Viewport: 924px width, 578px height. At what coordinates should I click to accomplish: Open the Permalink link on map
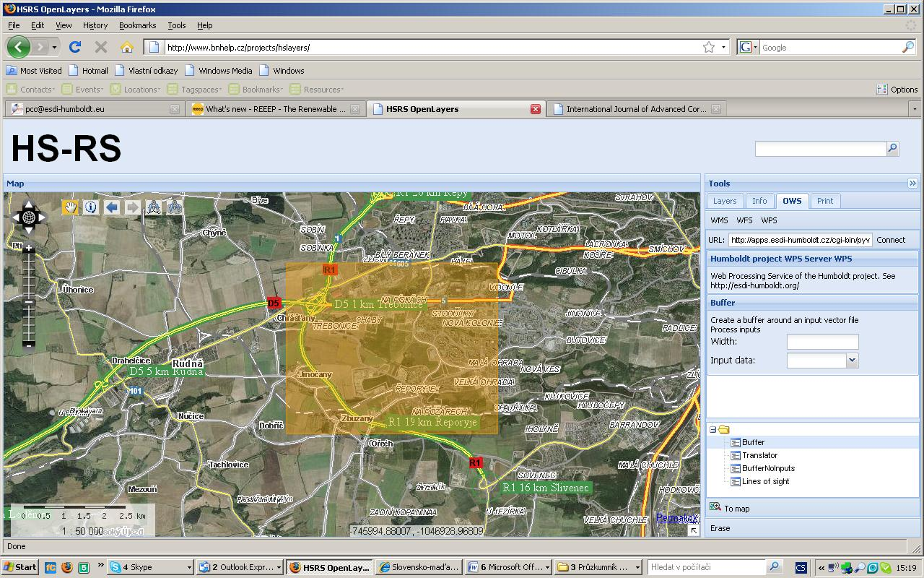coord(676,517)
